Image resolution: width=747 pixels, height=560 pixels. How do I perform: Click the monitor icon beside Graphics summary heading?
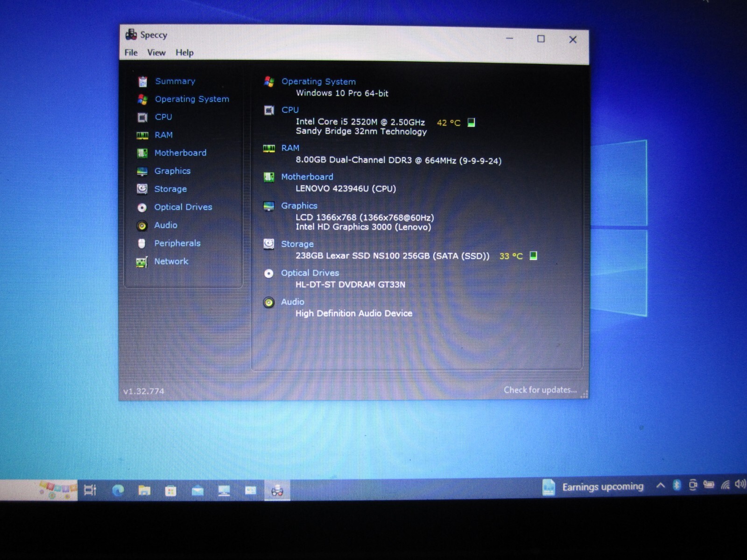tap(269, 206)
